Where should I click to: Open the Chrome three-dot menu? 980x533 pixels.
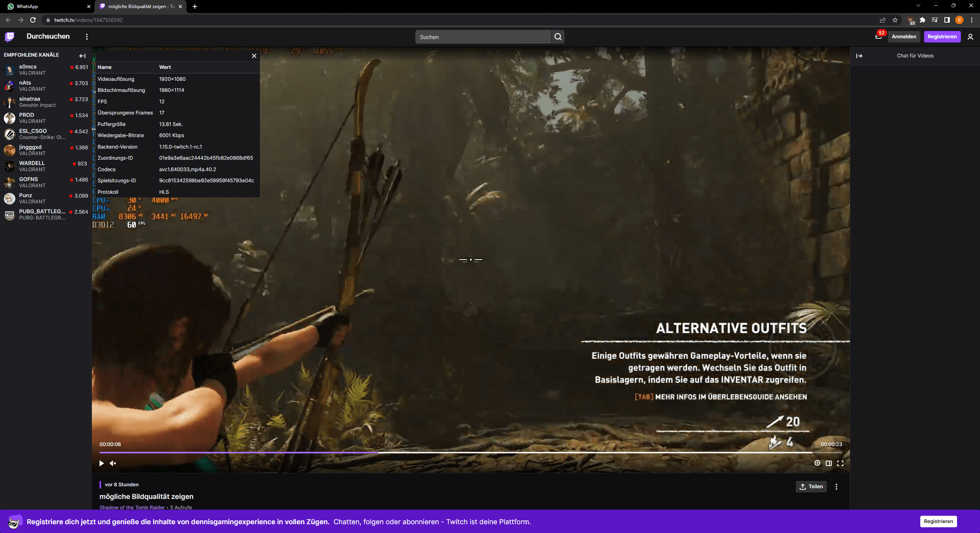[972, 20]
